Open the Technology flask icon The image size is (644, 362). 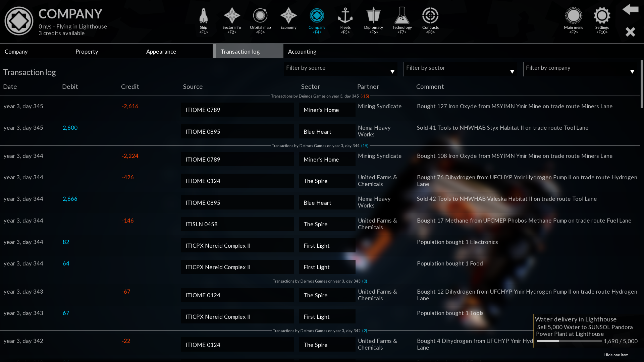402,16
